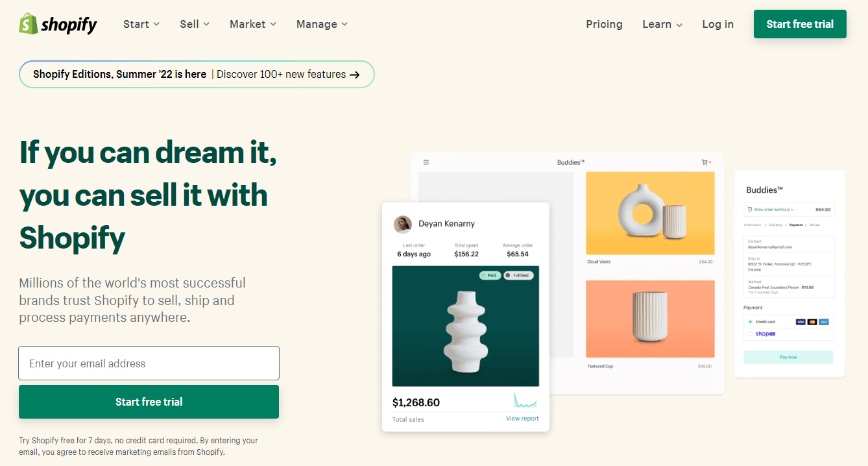The width and height of the screenshot is (868, 466).
Task: Expand the Start dropdown menu
Action: (x=141, y=24)
